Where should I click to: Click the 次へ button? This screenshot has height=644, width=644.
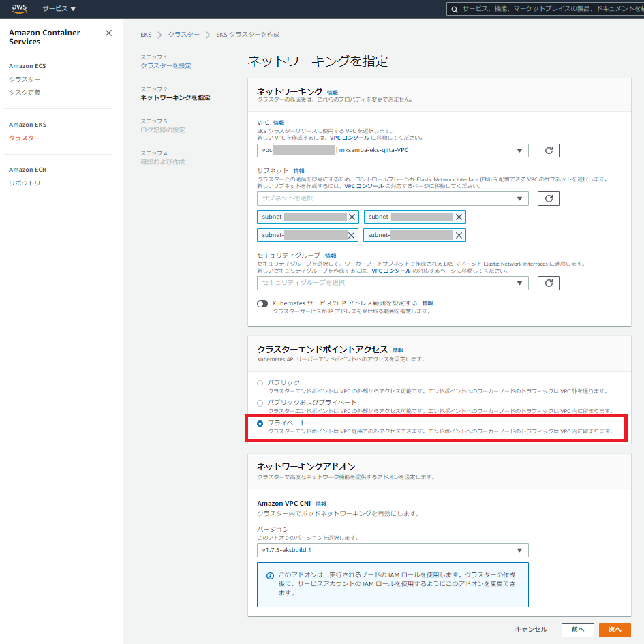click(x=615, y=630)
